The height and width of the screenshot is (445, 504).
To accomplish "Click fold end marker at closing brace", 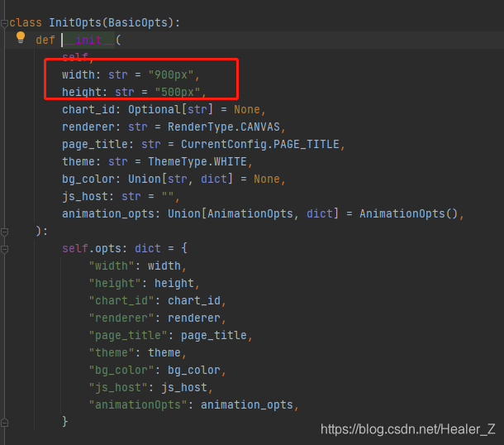I will click(4, 423).
